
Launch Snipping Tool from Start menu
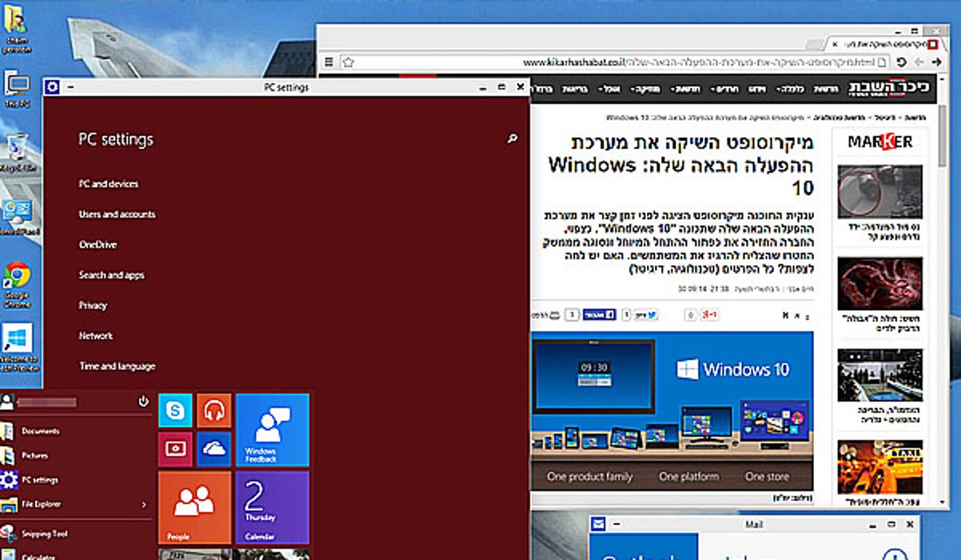pos(45,533)
